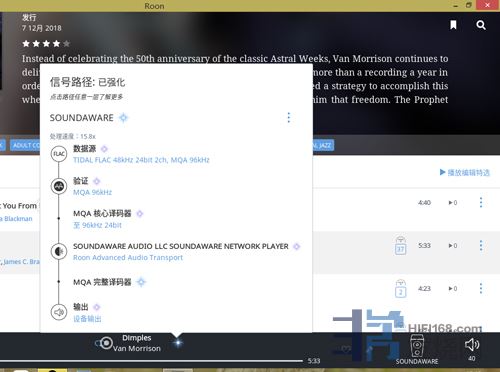Click the James C. Bra credit link

click(x=20, y=262)
